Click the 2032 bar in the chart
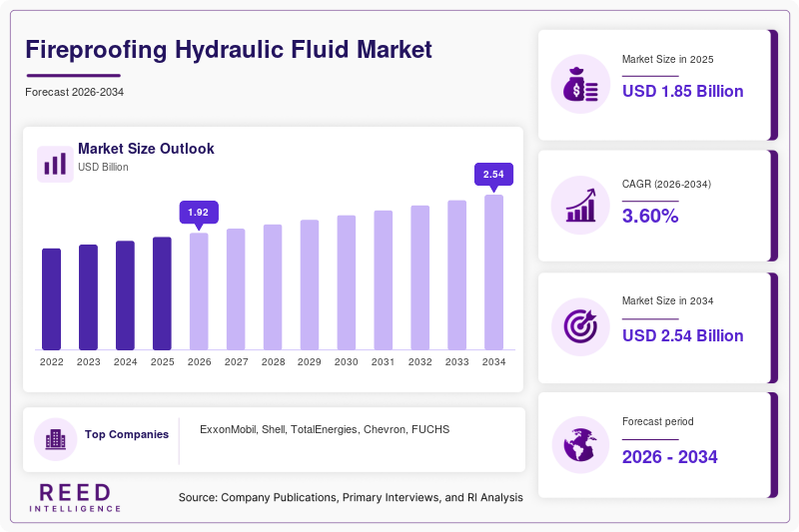This screenshot has height=532, width=799. pyautogui.click(x=419, y=277)
